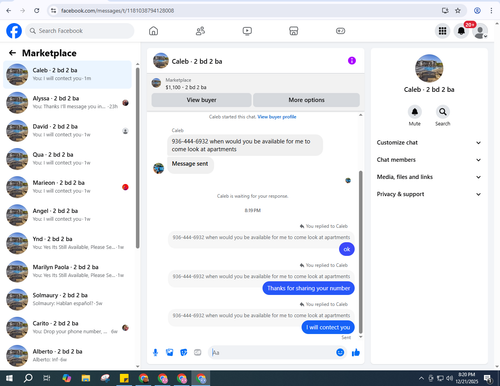Open Alberto conversation in the list
The height and width of the screenshot is (386, 500).
point(67,355)
